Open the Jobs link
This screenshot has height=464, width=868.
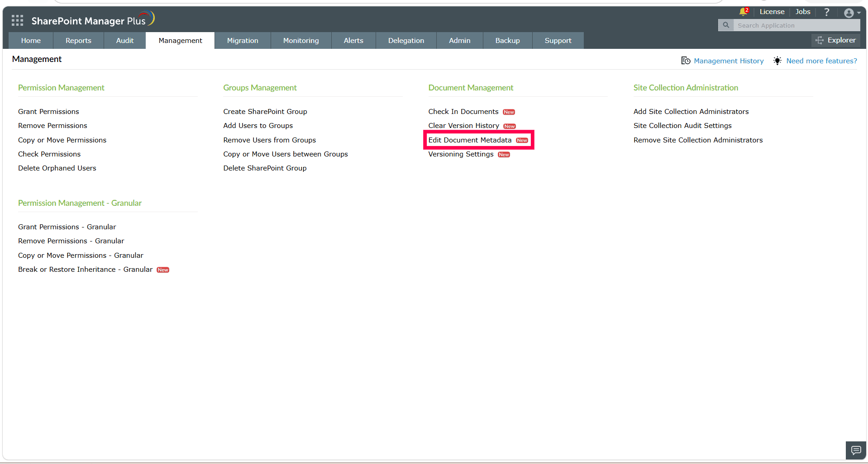coord(803,12)
